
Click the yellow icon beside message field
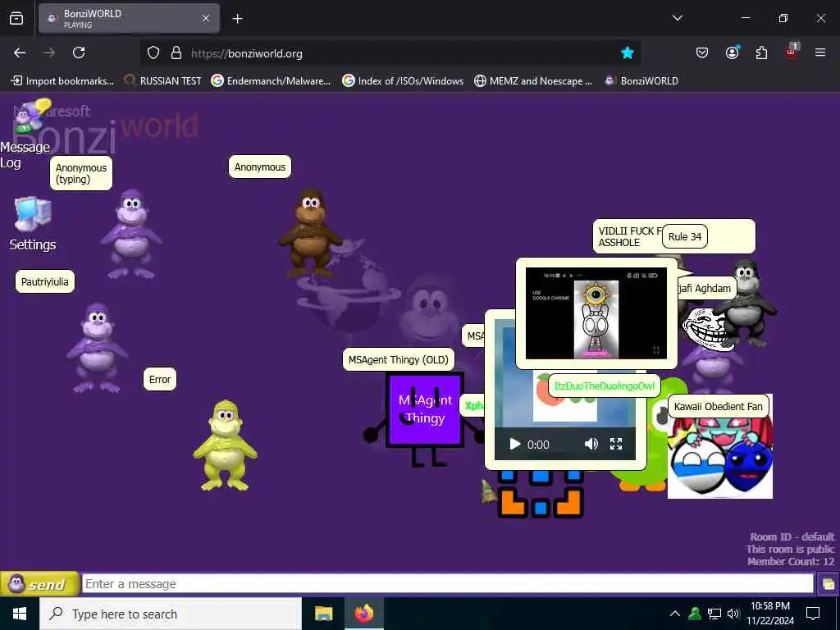(x=828, y=584)
